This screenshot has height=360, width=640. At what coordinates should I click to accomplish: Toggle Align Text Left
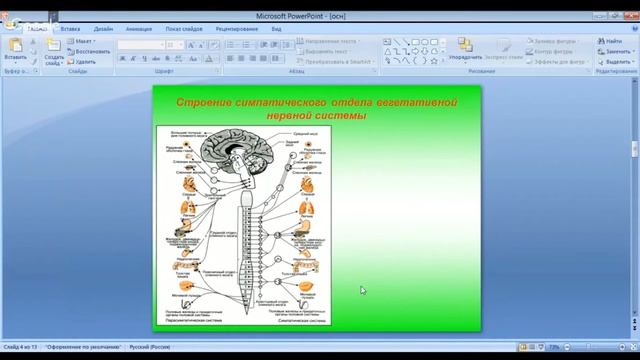pyautogui.click(x=230, y=59)
